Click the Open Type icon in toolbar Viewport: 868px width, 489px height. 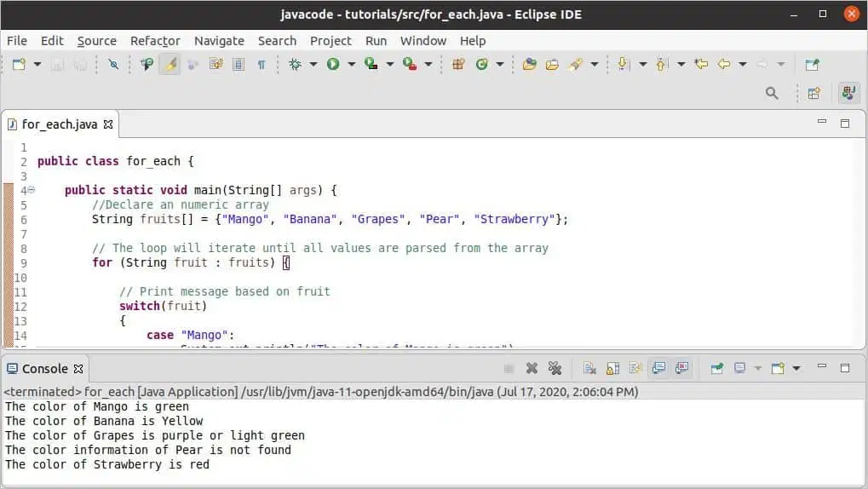[x=529, y=64]
